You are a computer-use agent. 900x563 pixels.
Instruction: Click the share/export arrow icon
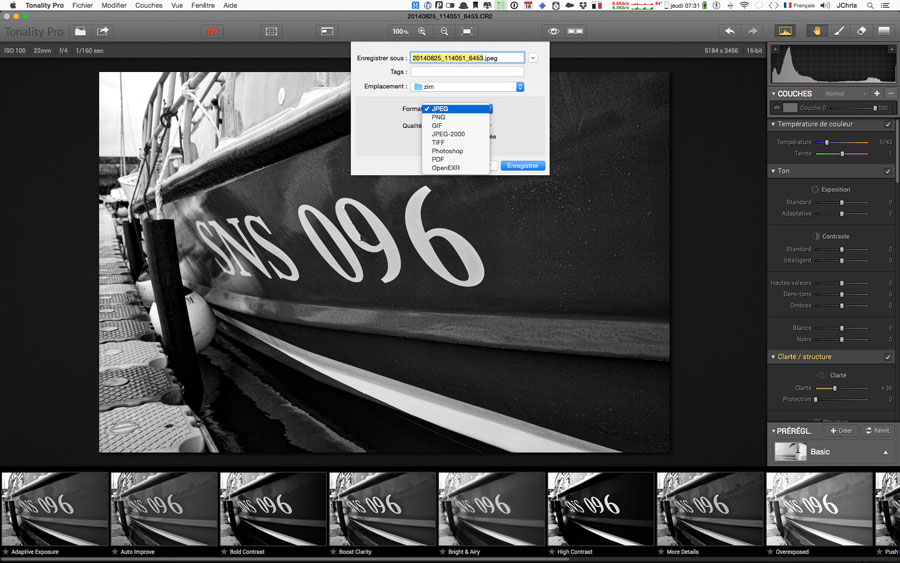[x=103, y=32]
